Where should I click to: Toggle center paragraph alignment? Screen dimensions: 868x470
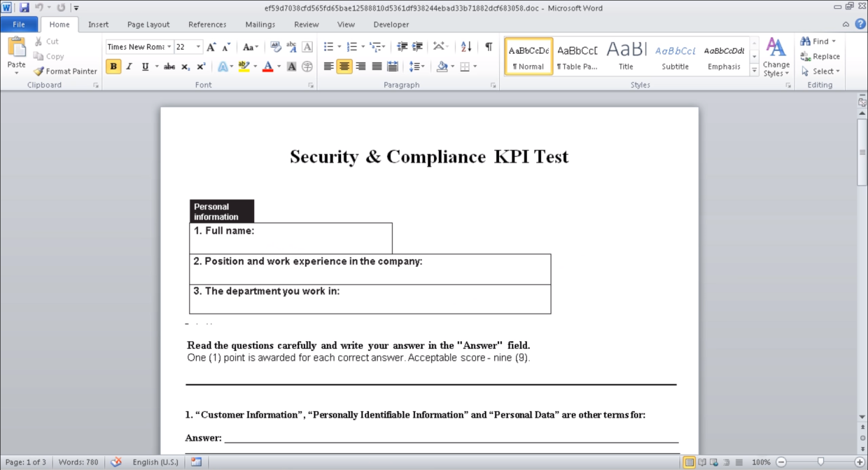tap(344, 67)
